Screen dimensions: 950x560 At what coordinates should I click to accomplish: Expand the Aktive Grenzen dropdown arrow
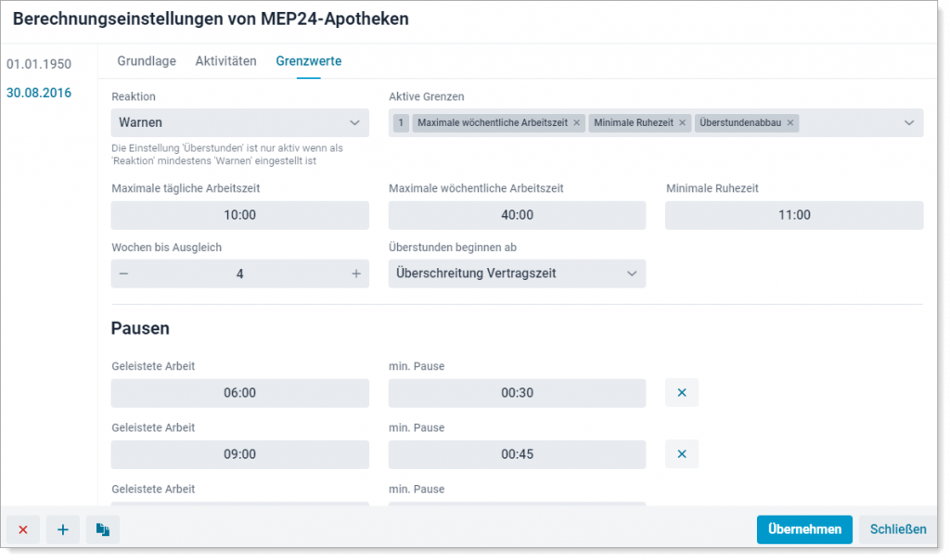click(x=909, y=123)
